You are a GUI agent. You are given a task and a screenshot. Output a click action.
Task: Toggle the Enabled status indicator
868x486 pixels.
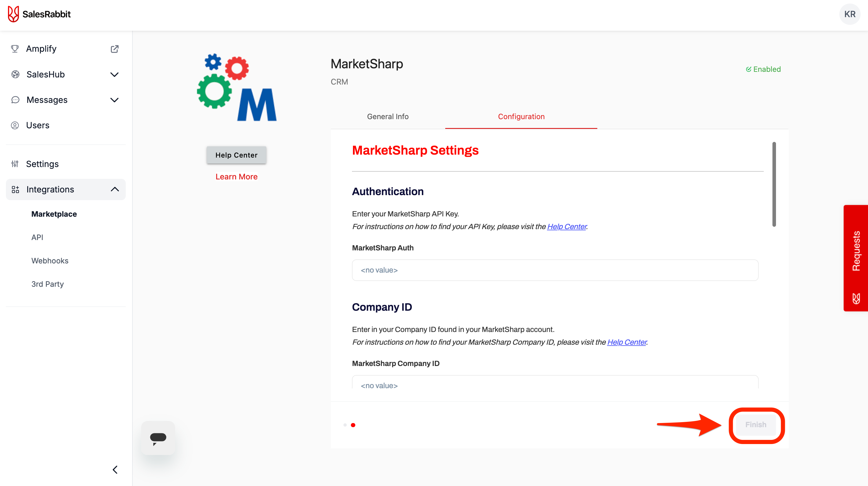point(763,69)
